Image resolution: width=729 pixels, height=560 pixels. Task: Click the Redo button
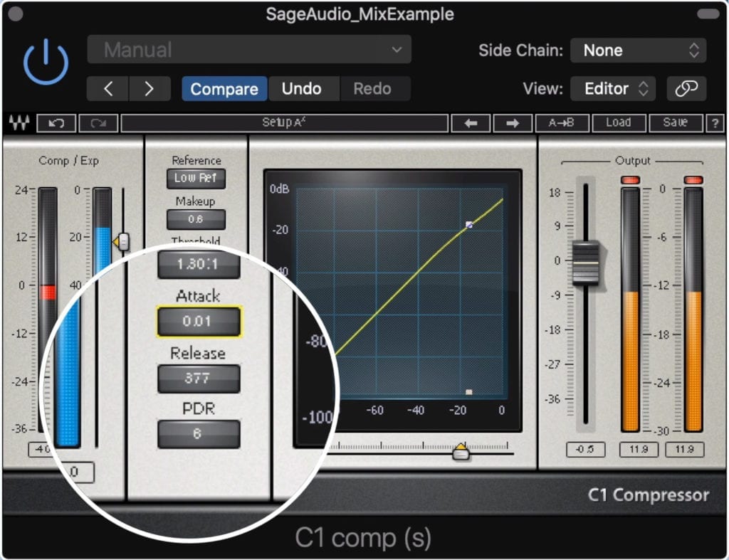coord(374,88)
